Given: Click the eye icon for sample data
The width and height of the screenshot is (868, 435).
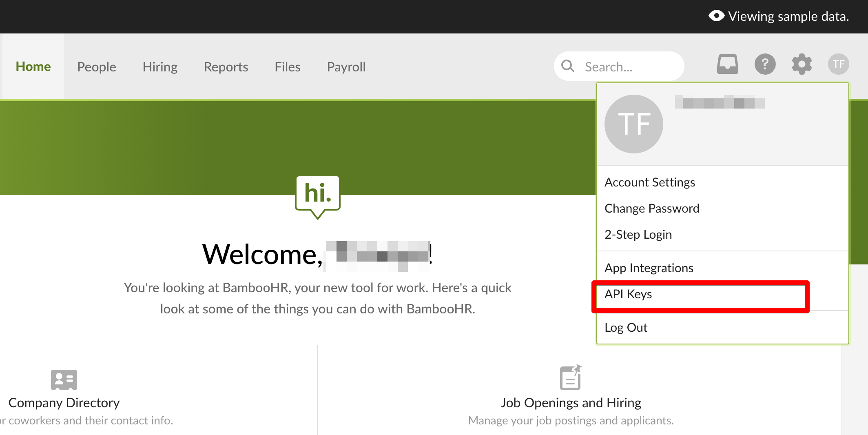Looking at the screenshot, I should click(x=716, y=16).
